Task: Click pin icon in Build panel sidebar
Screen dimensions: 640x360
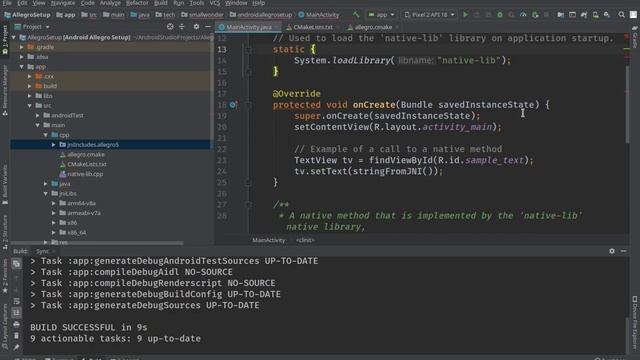Action: [x=16, y=347]
